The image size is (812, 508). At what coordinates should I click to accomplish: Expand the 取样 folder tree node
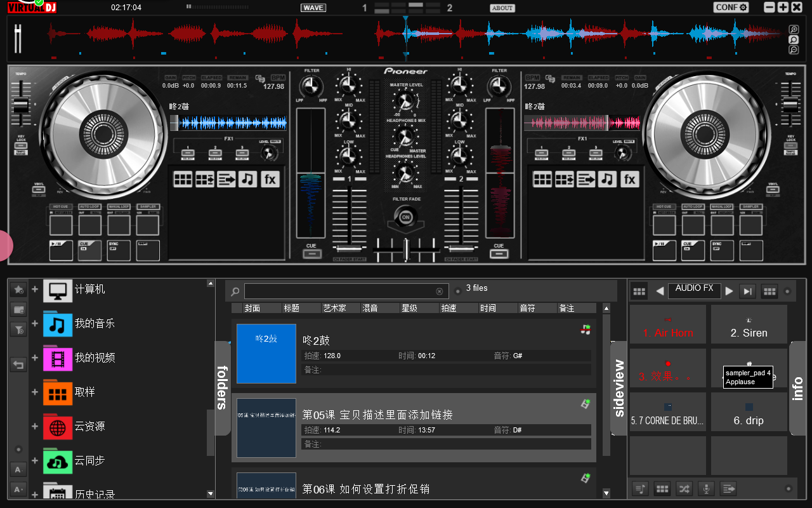coord(35,392)
